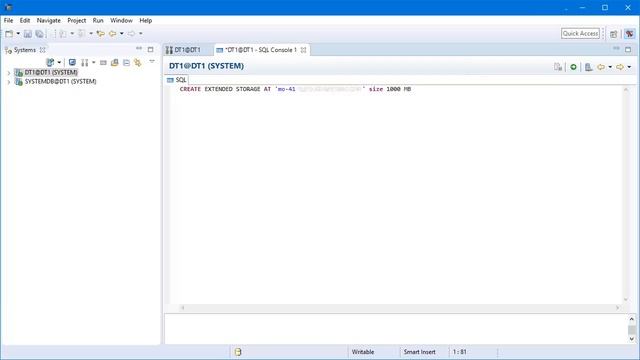
Task: Click the CREATE EXTENDED STORAGE statement text
Action: tap(295, 89)
